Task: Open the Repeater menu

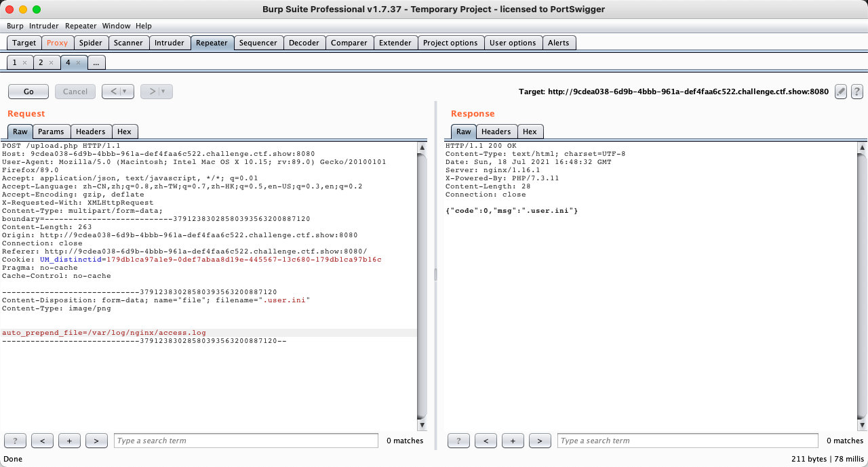Action: coord(81,26)
